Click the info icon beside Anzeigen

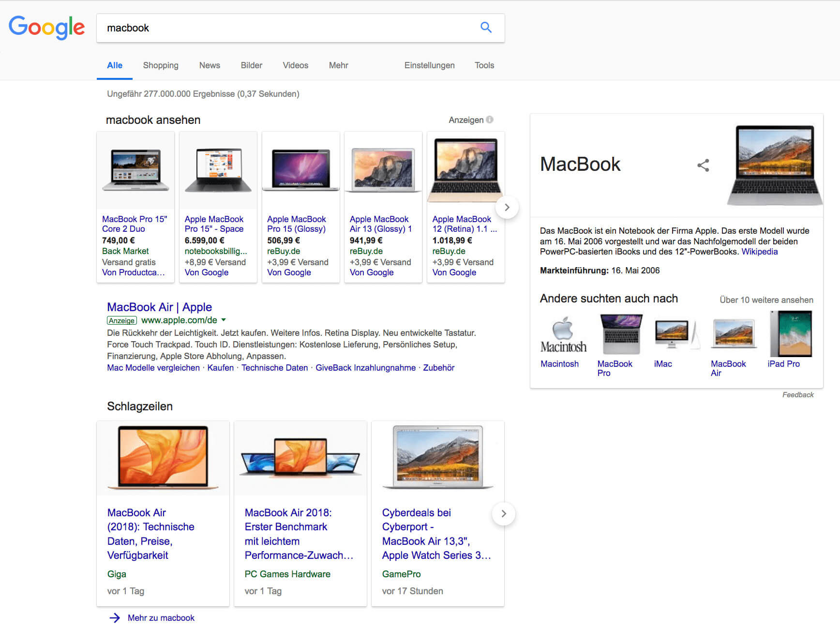490,120
